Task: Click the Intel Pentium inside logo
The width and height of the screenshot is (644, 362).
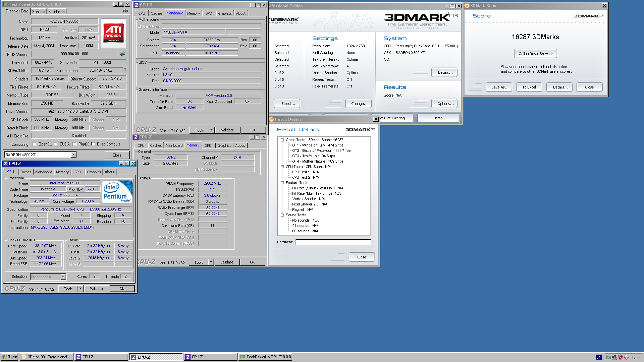Action: [x=117, y=192]
